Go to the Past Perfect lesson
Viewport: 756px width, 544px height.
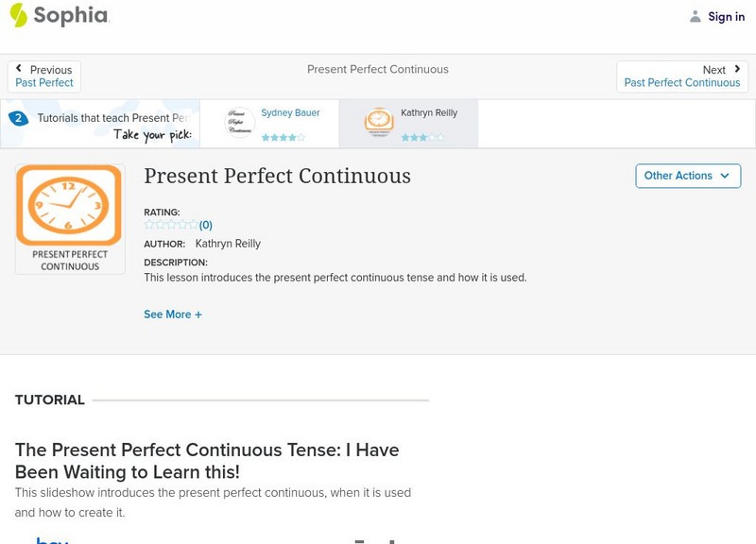(44, 83)
